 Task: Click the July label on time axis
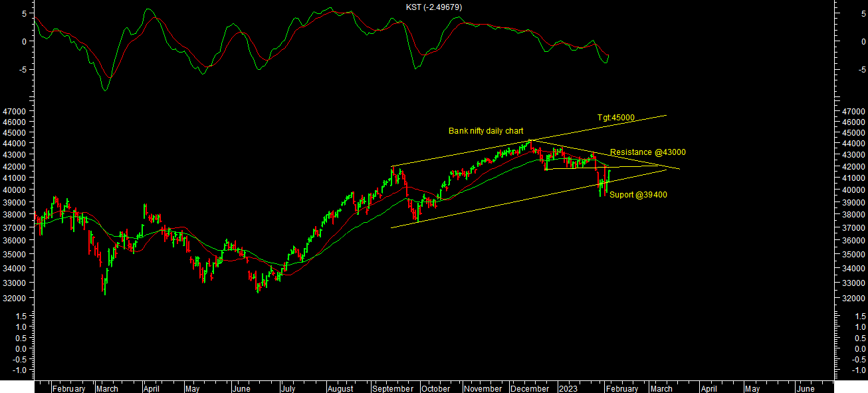click(x=288, y=388)
